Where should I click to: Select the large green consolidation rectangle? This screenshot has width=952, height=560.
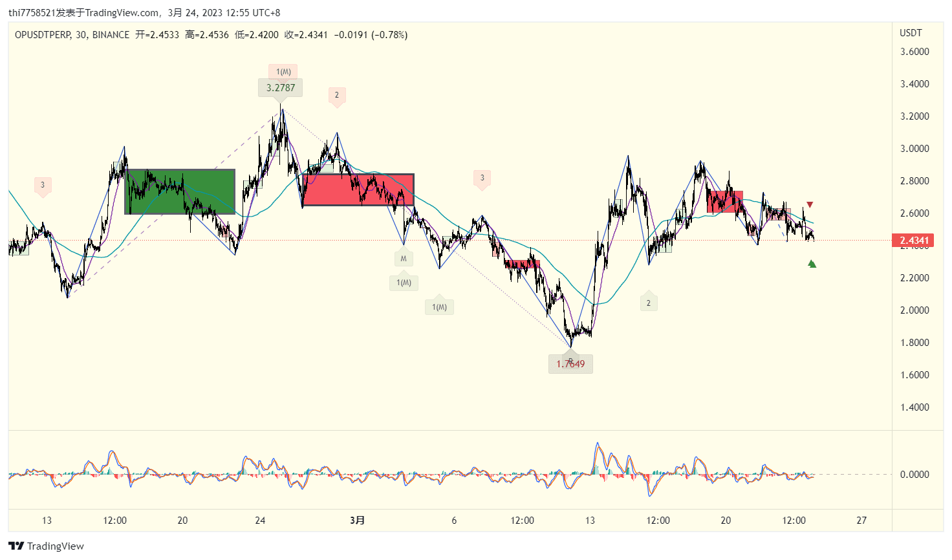(x=180, y=191)
